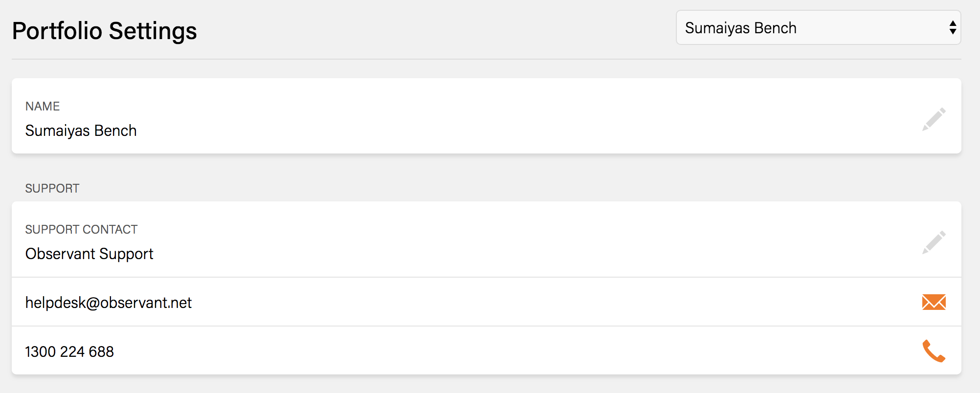Click the SUPPORT CONTACT field label
Screen dimensions: 980x393
click(x=81, y=229)
